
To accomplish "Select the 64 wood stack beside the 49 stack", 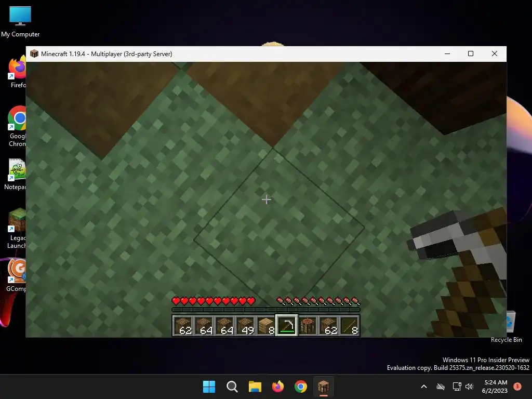I will click(225, 325).
